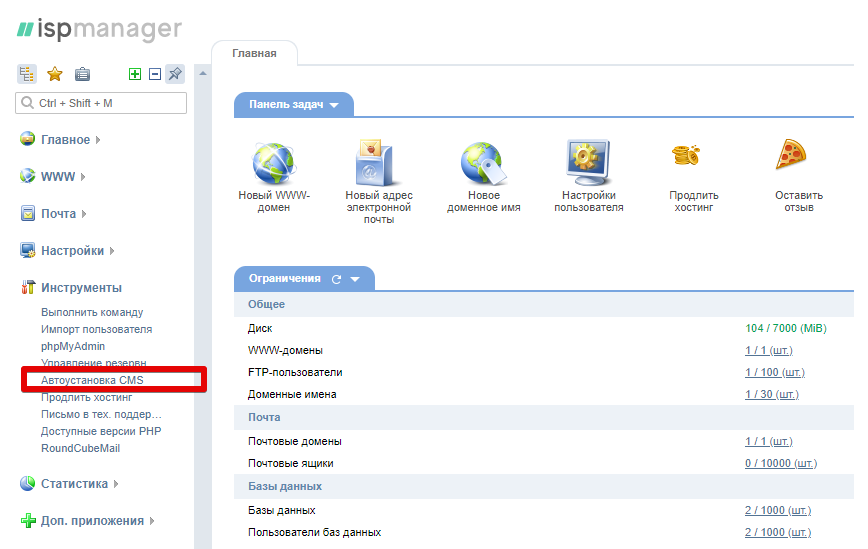Click sidebar scroll up arrow
This screenshot has width=868, height=549.
203,73
